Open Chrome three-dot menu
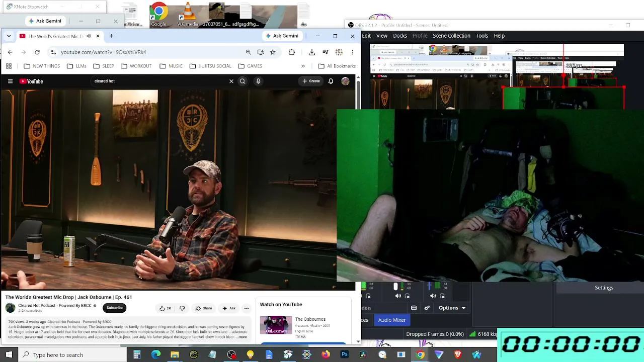Viewport: 644px width, 362px height. pyautogui.click(x=353, y=52)
